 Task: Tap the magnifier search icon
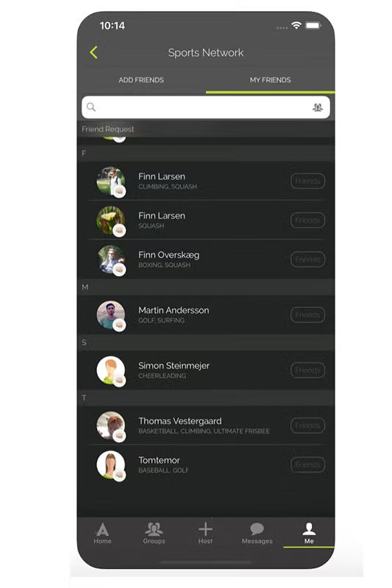[91, 107]
